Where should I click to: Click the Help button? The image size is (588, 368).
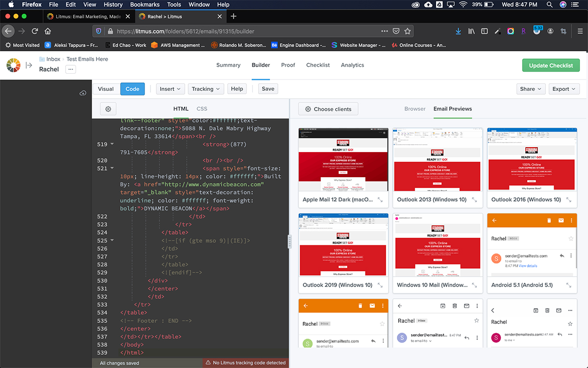click(237, 89)
